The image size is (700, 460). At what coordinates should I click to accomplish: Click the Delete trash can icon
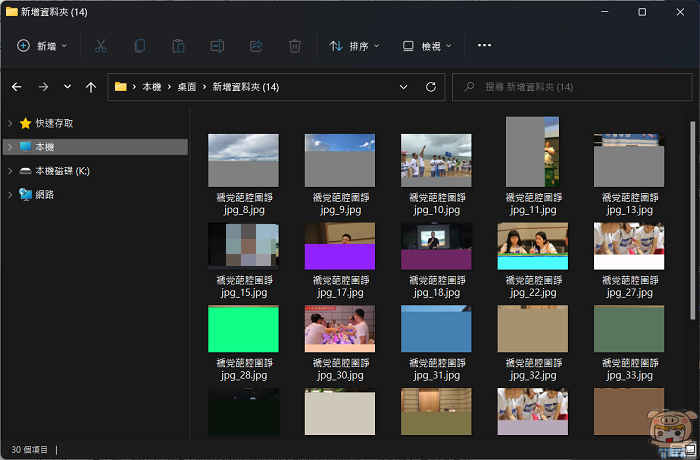pos(295,46)
